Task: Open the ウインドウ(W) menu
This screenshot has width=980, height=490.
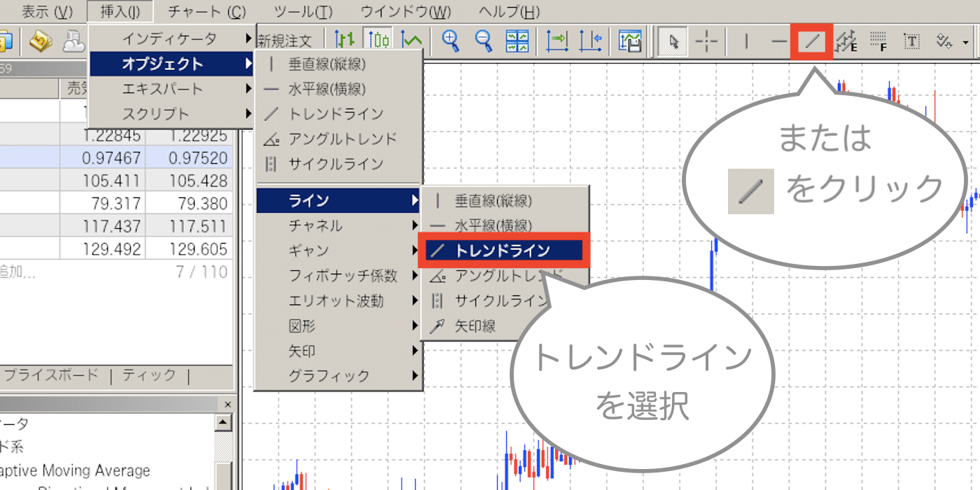Action: pos(406,11)
